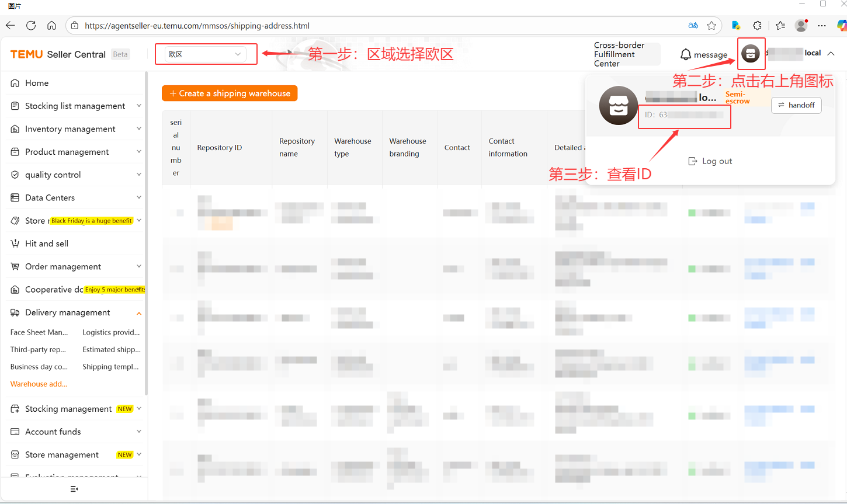Open the region selector dropdown
The image size is (847, 504).
click(x=205, y=54)
